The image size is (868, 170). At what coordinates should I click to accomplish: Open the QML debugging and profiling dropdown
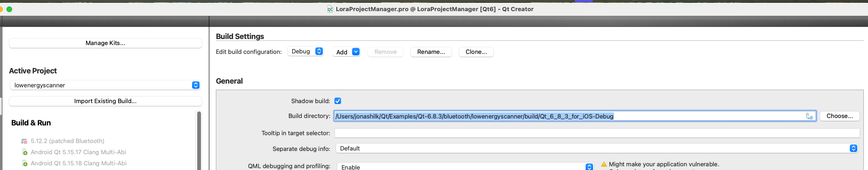click(x=465, y=166)
